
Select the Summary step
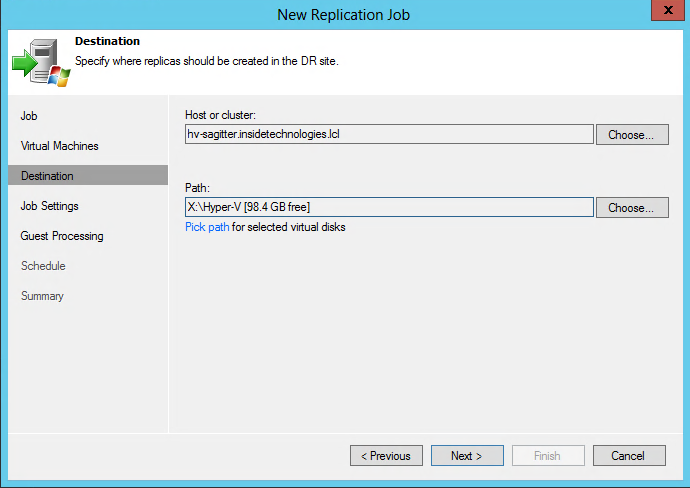tap(42, 296)
